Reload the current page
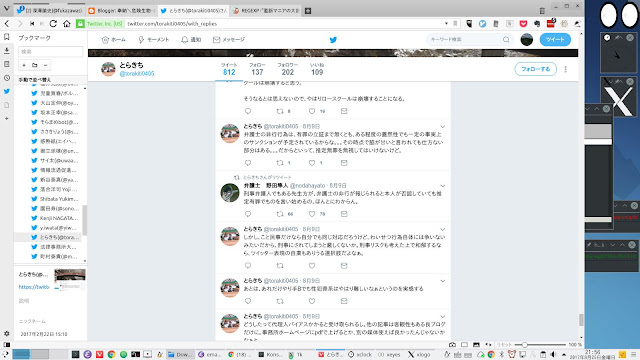Screen dimensions: 640x360 pyautogui.click(x=53, y=24)
